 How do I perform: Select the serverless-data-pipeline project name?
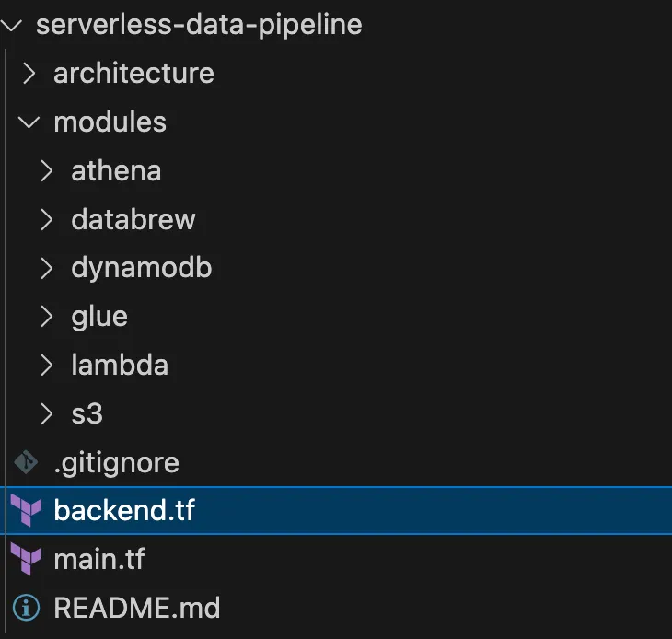pyautogui.click(x=199, y=25)
